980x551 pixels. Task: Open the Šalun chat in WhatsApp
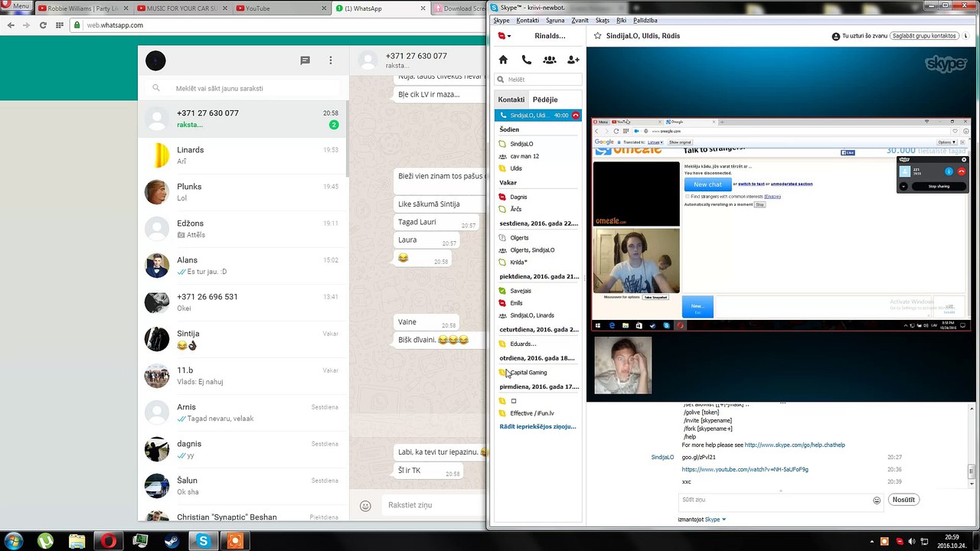243,486
